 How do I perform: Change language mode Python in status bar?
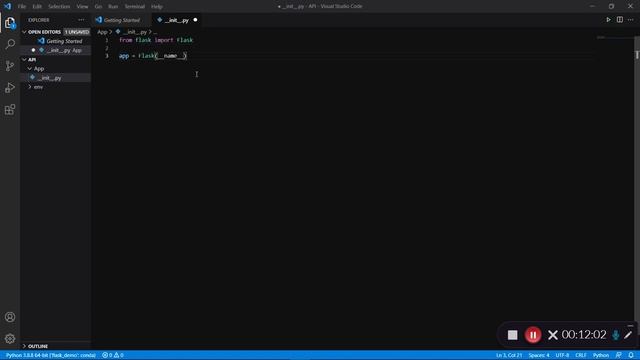[601, 355]
